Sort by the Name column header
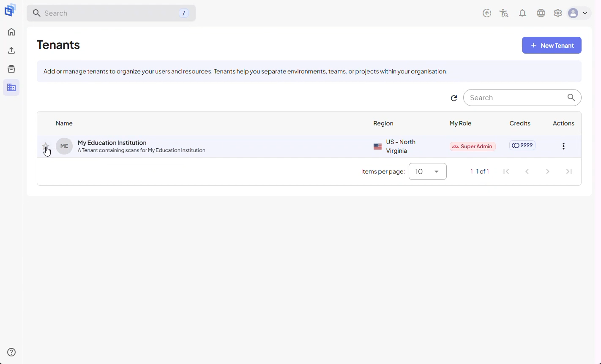 pos(64,124)
